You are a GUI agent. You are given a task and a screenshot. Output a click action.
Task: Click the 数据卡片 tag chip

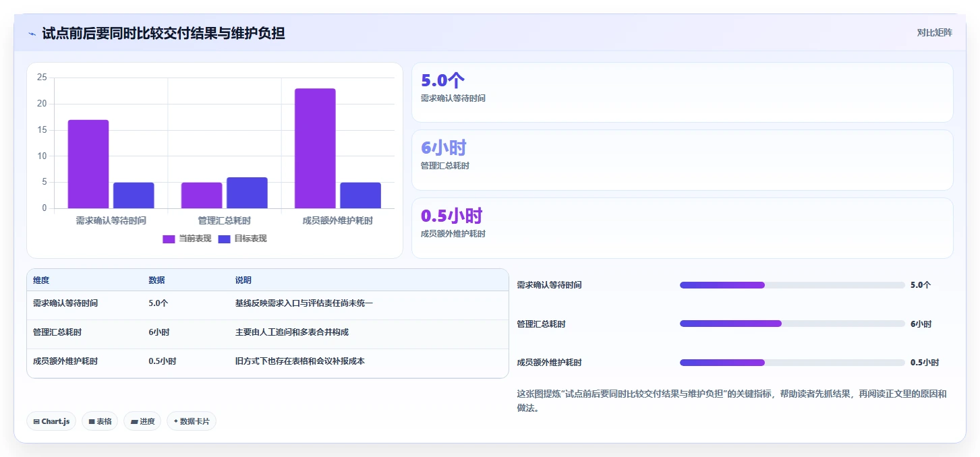tap(192, 421)
